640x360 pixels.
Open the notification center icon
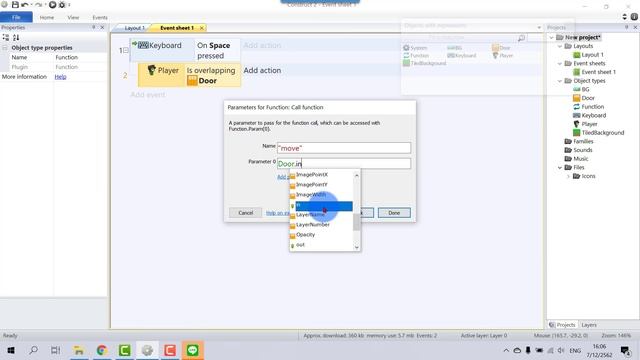(625, 350)
